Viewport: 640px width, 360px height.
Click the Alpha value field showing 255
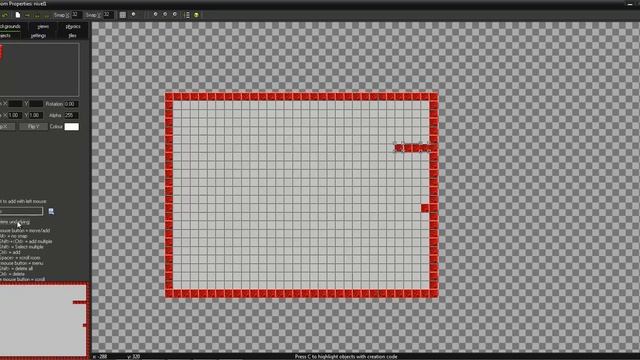71,116
